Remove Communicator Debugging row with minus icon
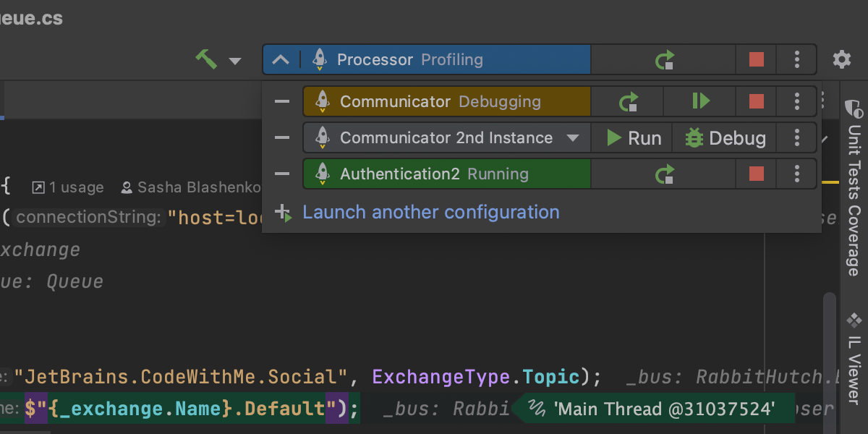 [x=283, y=101]
